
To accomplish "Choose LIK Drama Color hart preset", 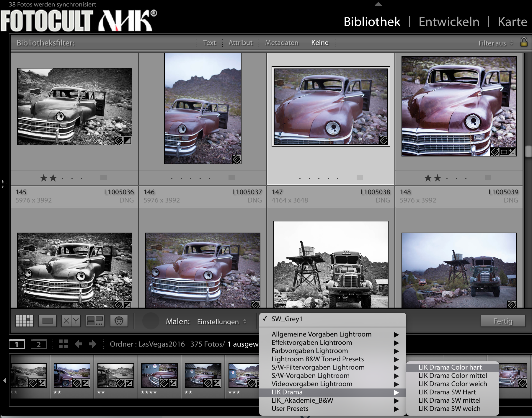I will [453, 368].
